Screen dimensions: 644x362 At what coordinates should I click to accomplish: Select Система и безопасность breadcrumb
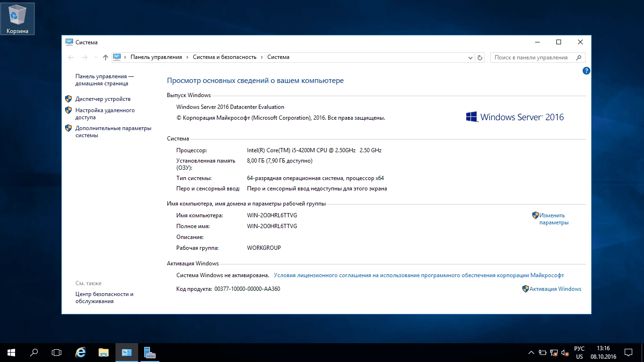(224, 57)
